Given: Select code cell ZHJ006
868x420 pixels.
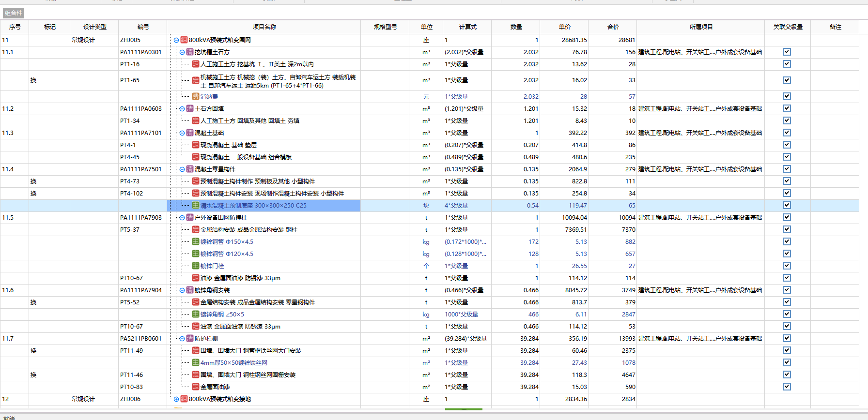Looking at the screenshot, I should coord(143,399).
